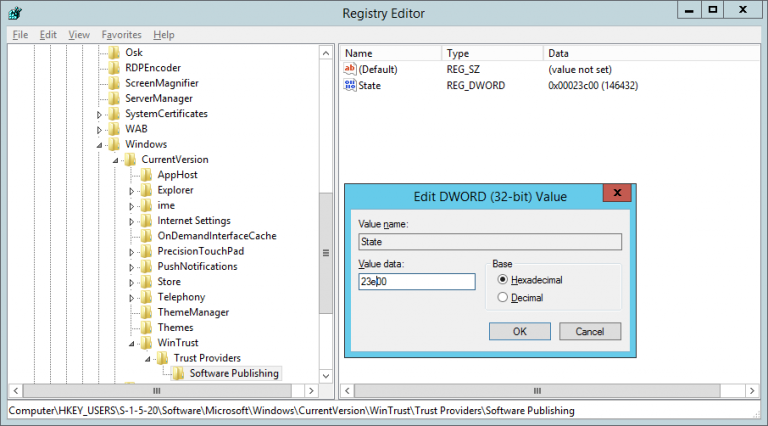Image resolution: width=768 pixels, height=426 pixels.
Task: Click the Data column header
Action: (x=560, y=53)
